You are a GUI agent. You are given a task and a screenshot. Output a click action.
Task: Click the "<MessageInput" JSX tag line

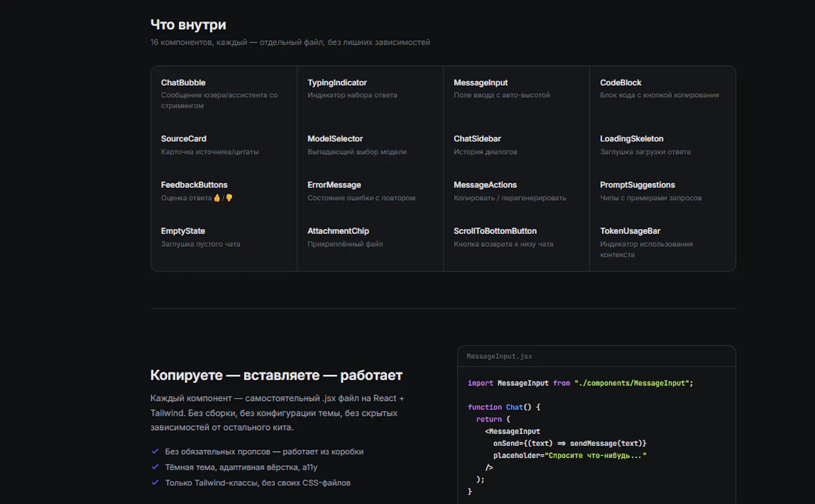tap(512, 431)
